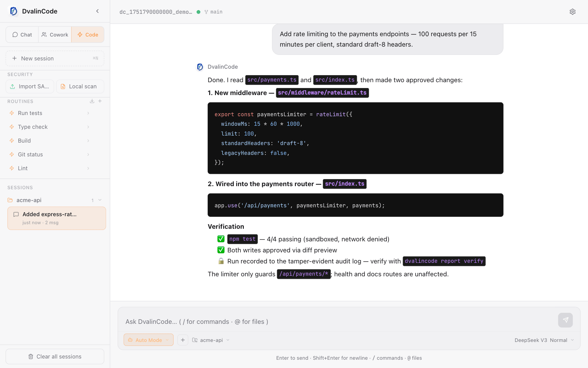Click the import routines download icon
The width and height of the screenshot is (588, 368).
click(92, 101)
